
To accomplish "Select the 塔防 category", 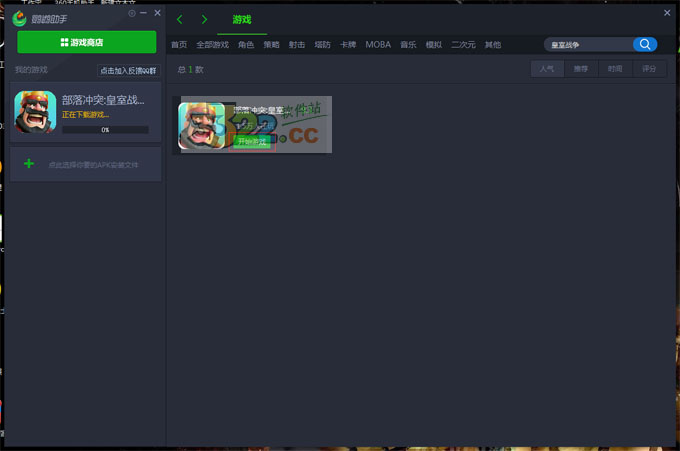I will pos(323,45).
